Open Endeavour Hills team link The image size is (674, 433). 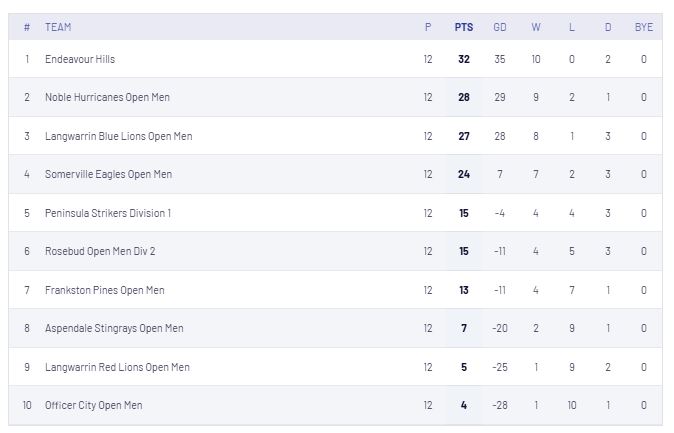(80, 59)
